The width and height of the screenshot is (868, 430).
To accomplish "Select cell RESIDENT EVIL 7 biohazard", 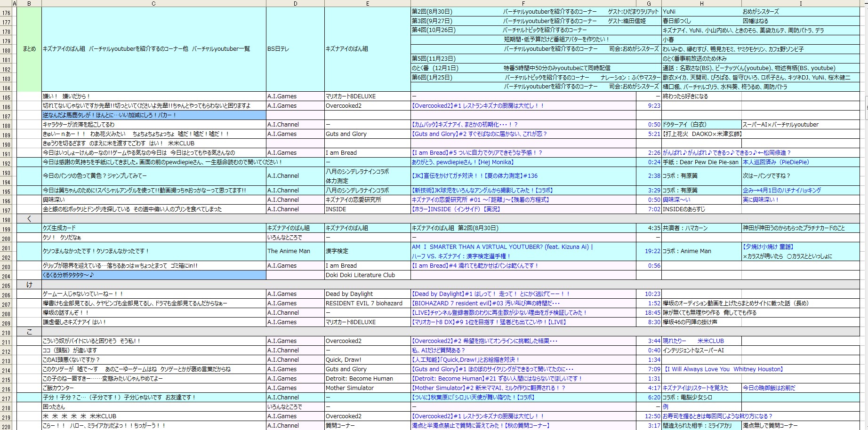I will [x=368, y=303].
